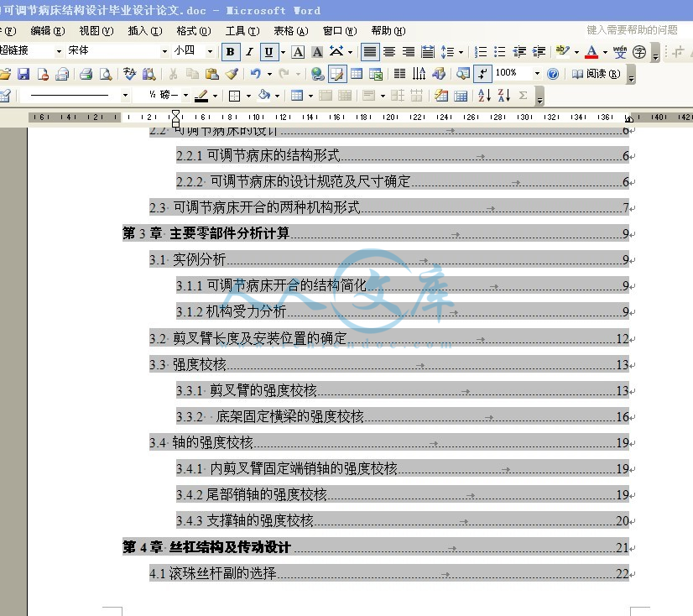Toggle justify alignment

(x=370, y=52)
